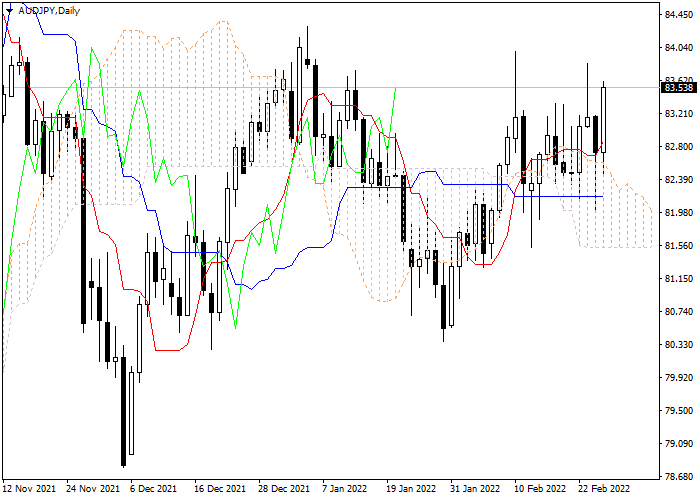Screen dimensions: 700x500
Task: Click the 6 Dec 2021 date label
Action: 154,488
